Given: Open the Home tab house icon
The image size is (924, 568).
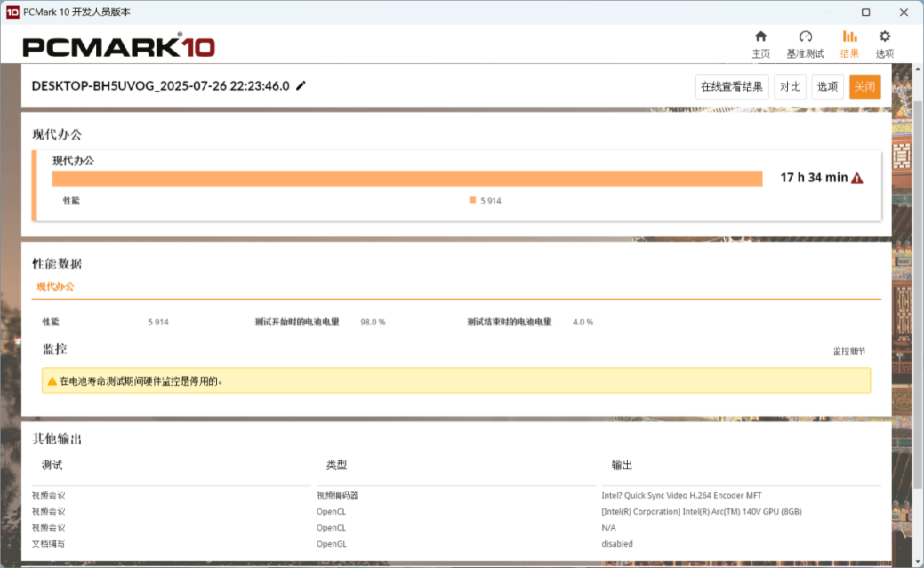Looking at the screenshot, I should [x=761, y=37].
